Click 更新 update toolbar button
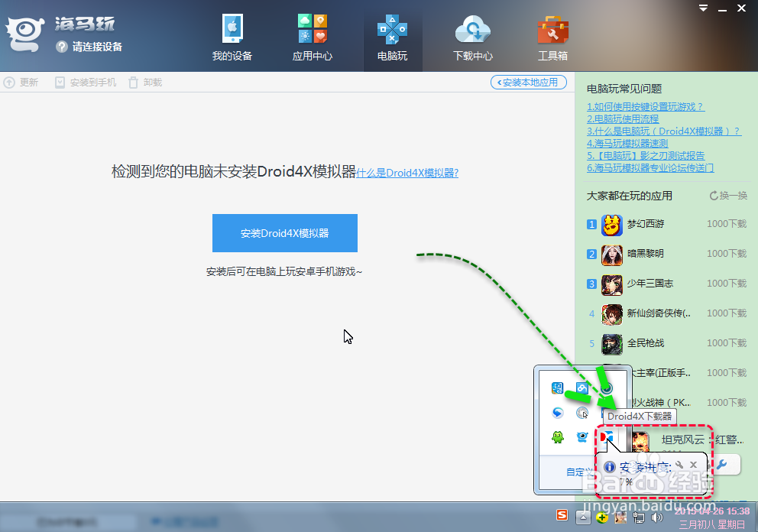758x532 pixels. [21, 83]
